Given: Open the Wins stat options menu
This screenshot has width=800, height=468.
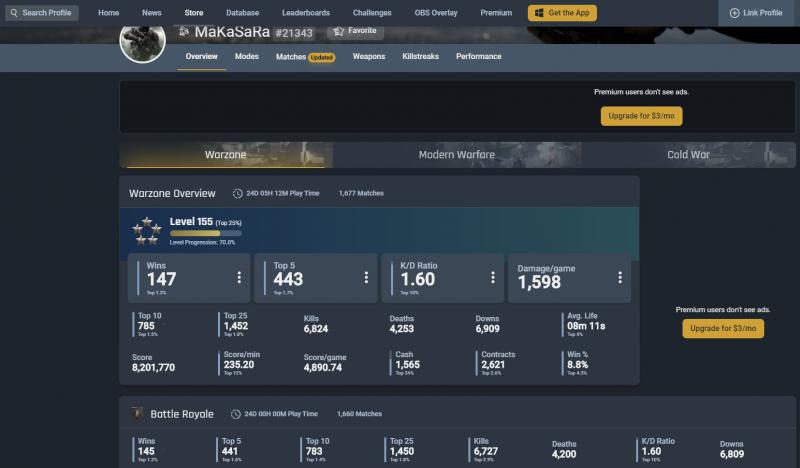Looking at the screenshot, I should point(239,278).
